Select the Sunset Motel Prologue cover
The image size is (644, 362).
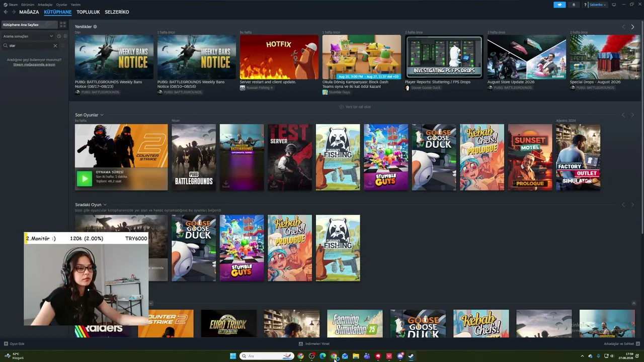[x=530, y=157]
